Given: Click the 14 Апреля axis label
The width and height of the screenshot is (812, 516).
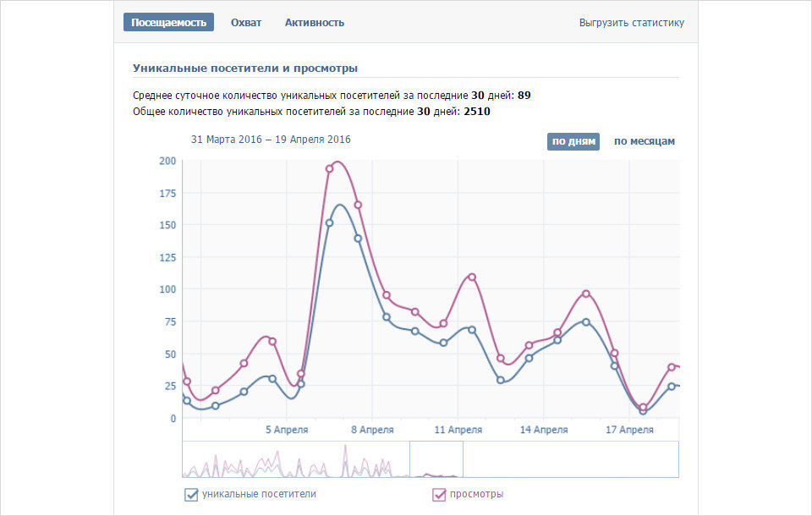Looking at the screenshot, I should (544, 430).
